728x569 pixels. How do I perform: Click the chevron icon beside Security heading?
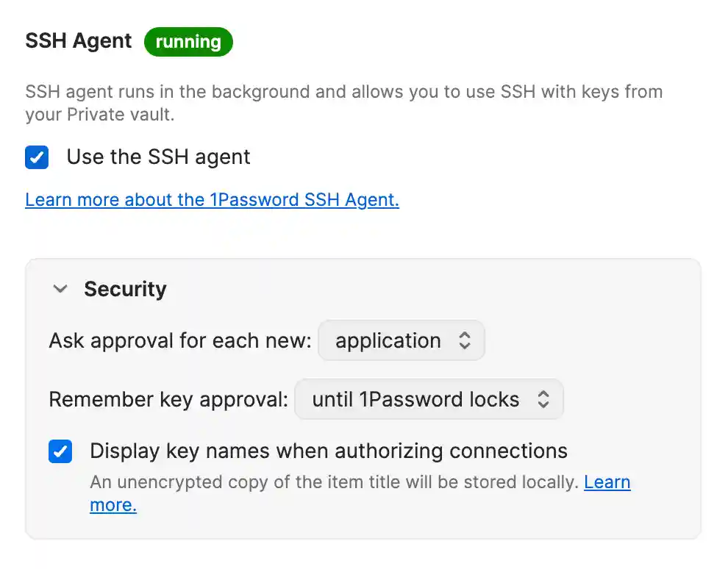point(60,289)
